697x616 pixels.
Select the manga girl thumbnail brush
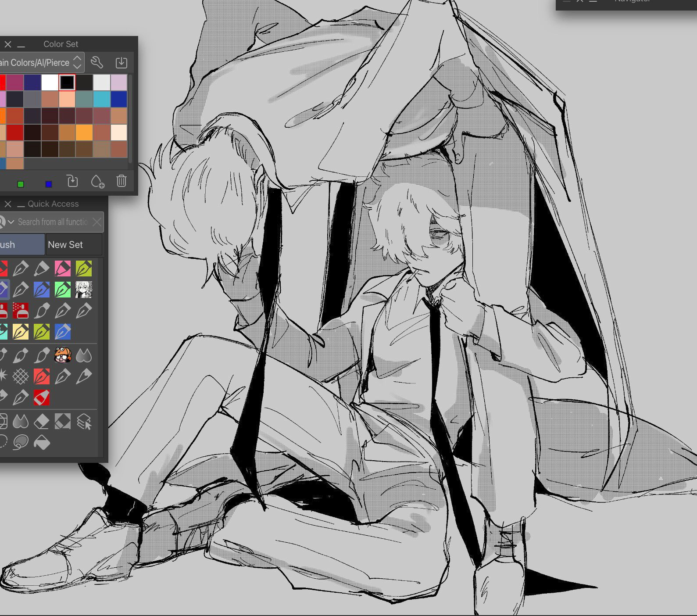(84, 290)
